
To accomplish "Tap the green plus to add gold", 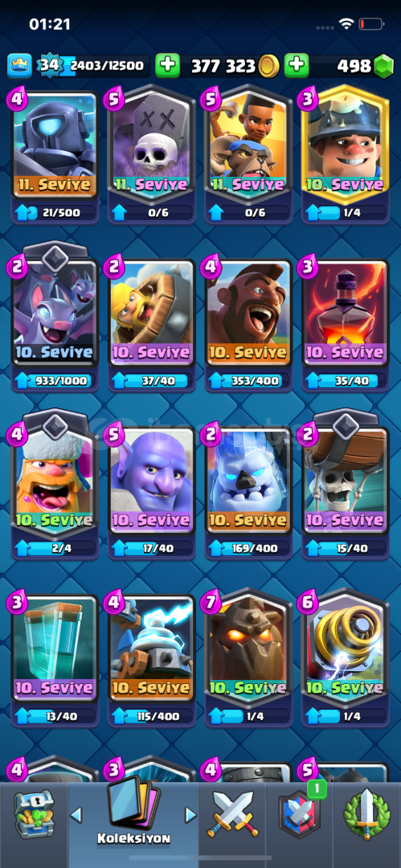I will (167, 66).
